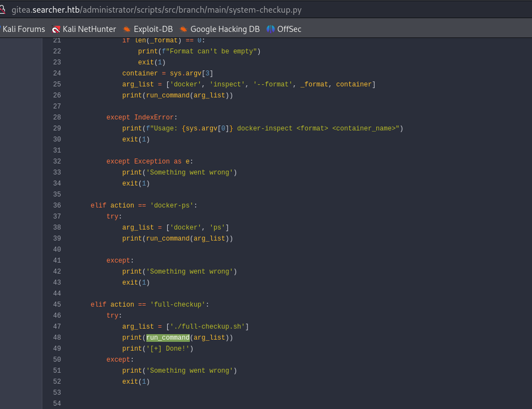Click 'Something went wrong' on line 33

point(190,172)
